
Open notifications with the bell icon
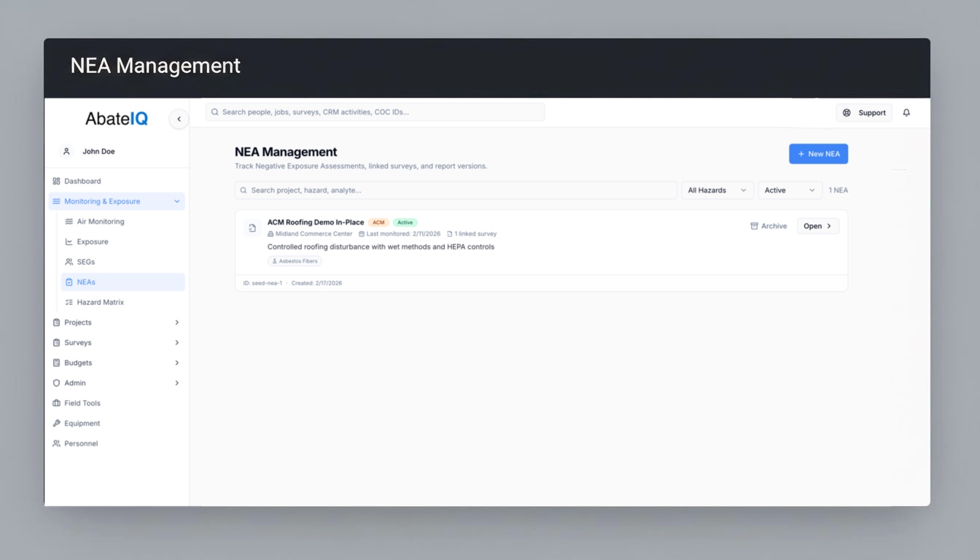click(906, 113)
